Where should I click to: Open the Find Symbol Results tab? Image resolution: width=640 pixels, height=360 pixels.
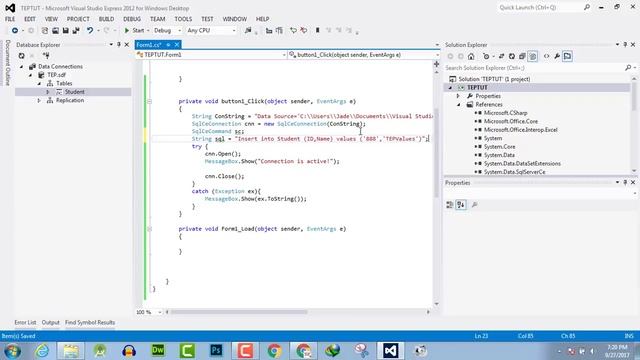[90, 322]
